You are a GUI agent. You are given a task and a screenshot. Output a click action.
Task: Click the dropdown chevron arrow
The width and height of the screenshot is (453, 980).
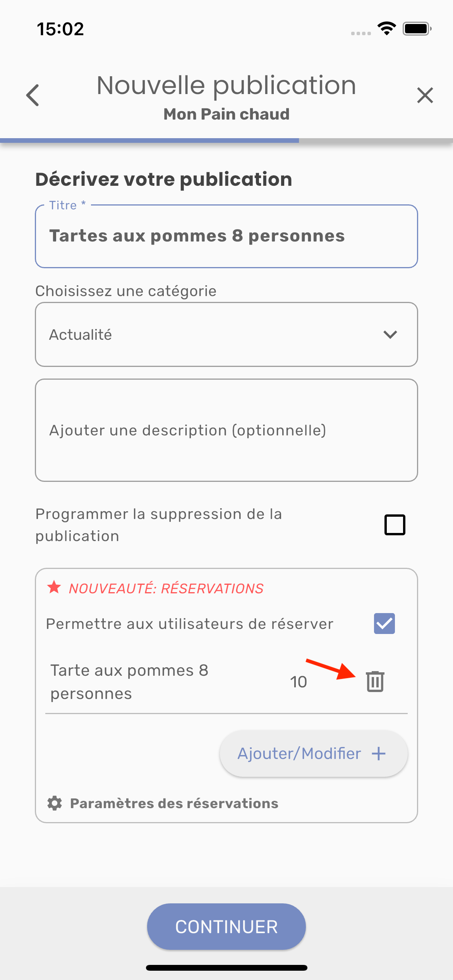click(390, 334)
